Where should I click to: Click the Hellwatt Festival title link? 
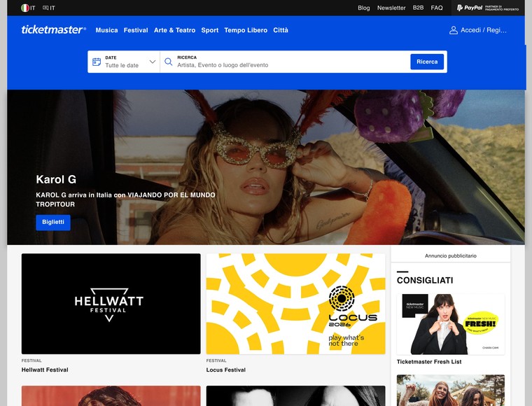(45, 370)
